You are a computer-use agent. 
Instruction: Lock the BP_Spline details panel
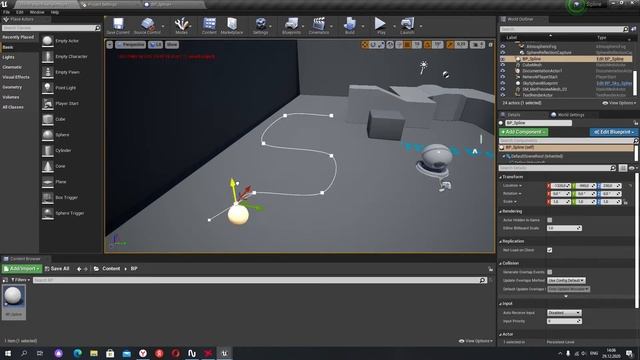(x=635, y=123)
